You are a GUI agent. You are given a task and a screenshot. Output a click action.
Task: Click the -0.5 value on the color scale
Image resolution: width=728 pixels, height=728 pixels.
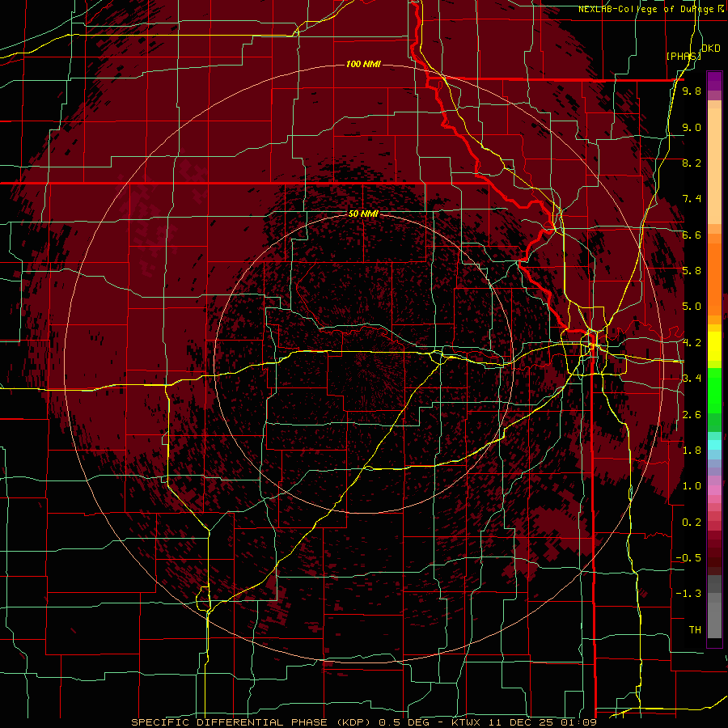pyautogui.click(x=688, y=558)
